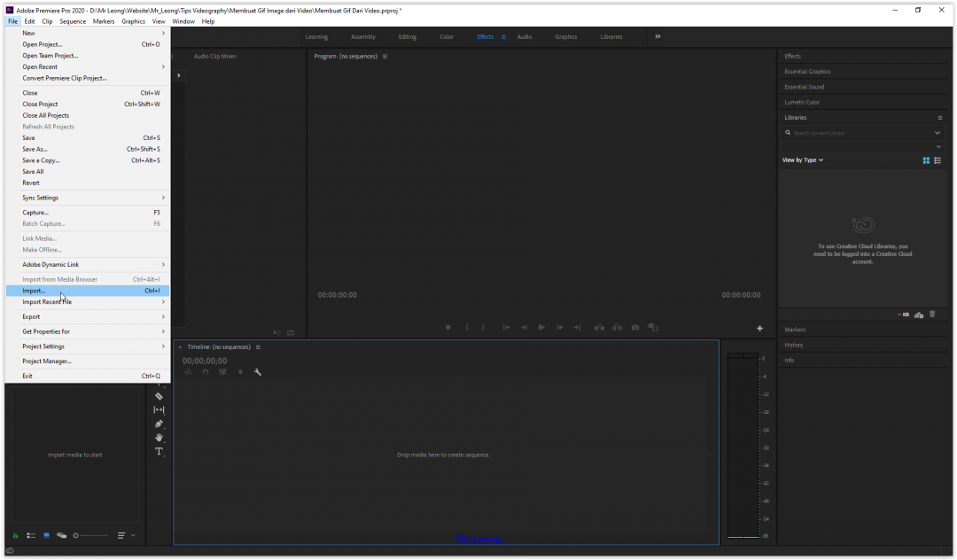Select the Razor tool

tap(159, 396)
